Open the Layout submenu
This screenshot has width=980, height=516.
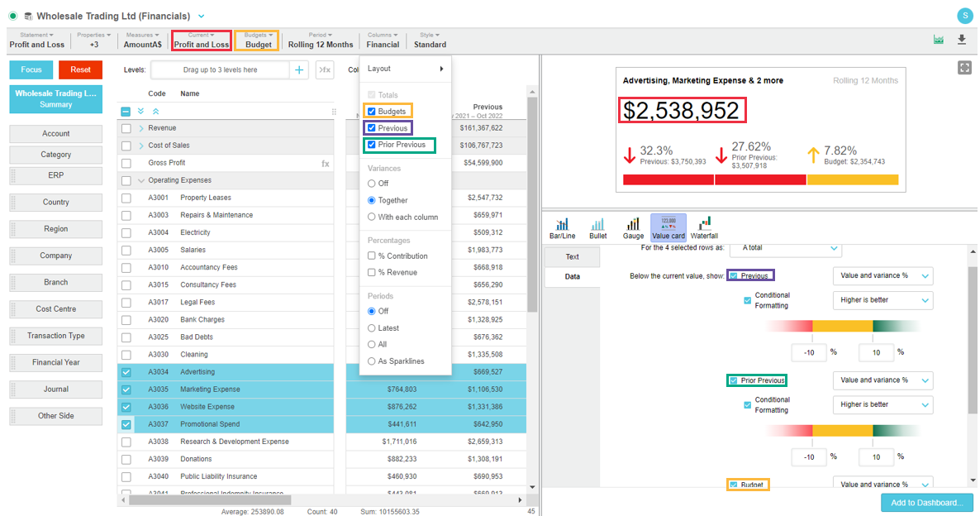pos(405,69)
